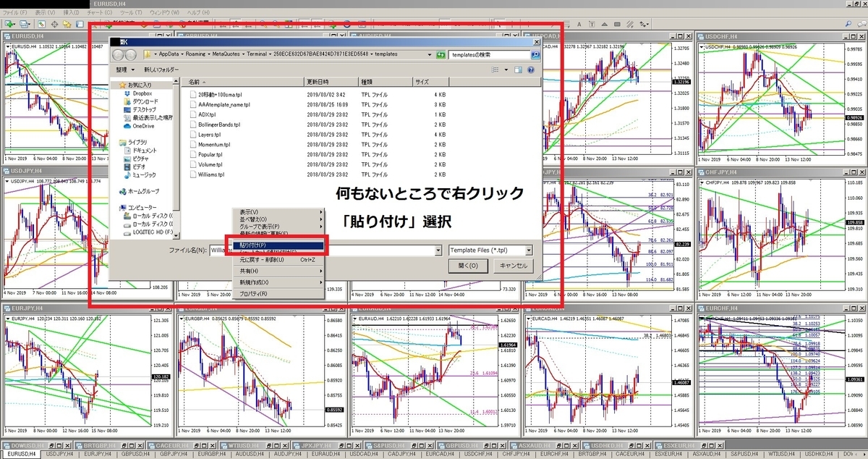
Task: Click the dialog forward navigation arrow
Action: 132,54
